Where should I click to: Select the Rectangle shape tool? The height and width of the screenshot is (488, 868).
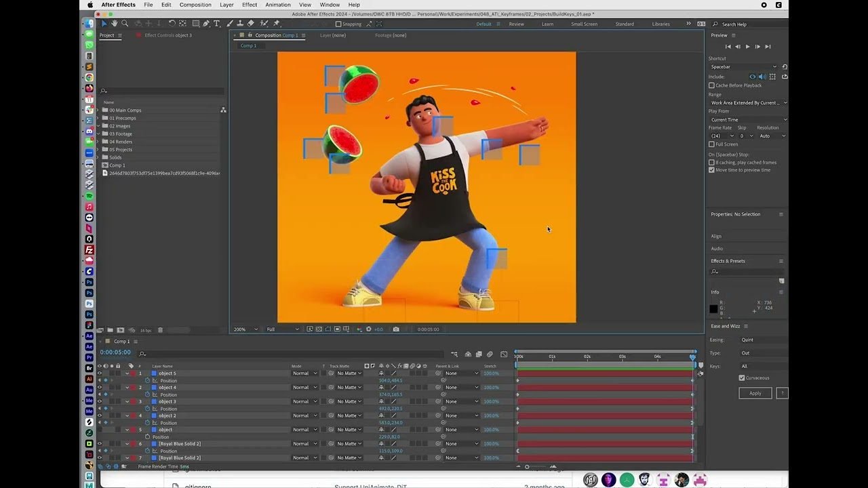pyautogui.click(x=195, y=24)
